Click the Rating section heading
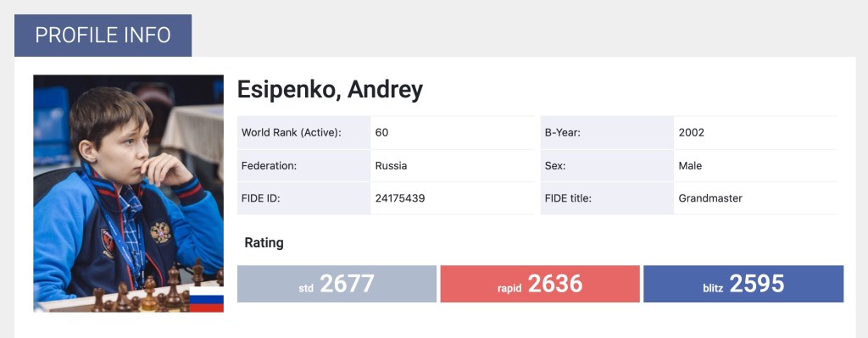This screenshot has height=338, width=868. click(x=264, y=243)
